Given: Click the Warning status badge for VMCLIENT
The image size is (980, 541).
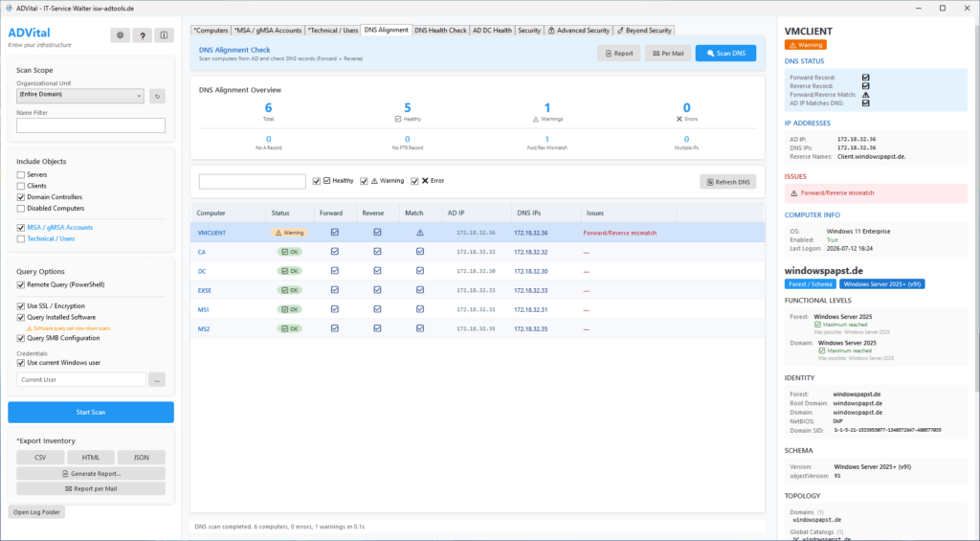Looking at the screenshot, I should [x=289, y=233].
